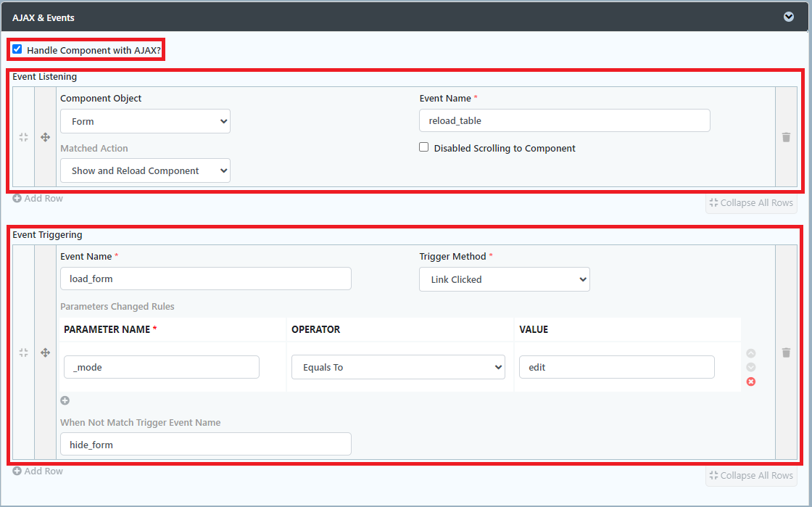The image size is (812, 507).
Task: Open the Equals To operator dropdown
Action: [398, 367]
